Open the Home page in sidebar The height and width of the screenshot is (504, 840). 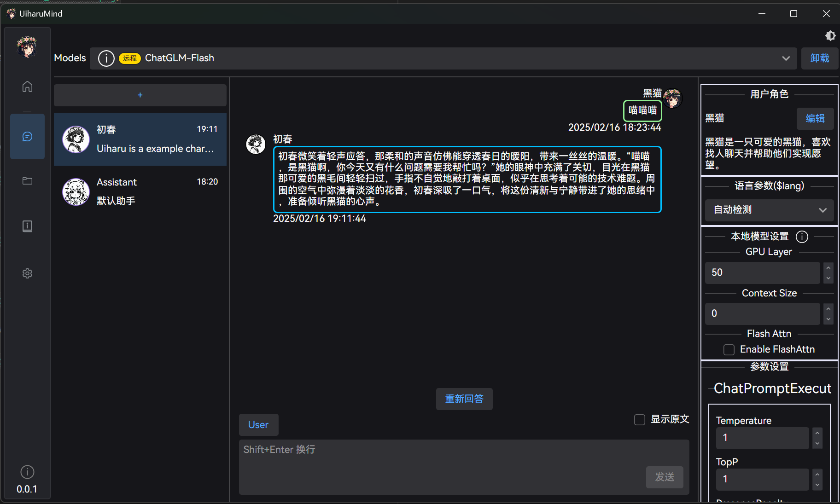tap(27, 87)
